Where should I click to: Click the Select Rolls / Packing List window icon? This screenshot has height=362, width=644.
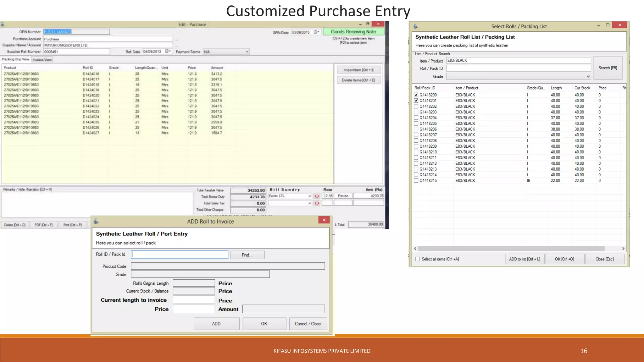click(x=415, y=26)
